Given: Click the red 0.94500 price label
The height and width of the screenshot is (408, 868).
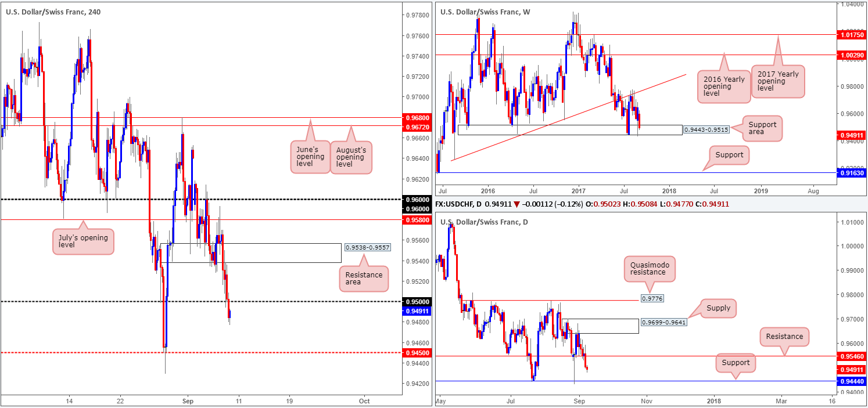Looking at the screenshot, I should pyautogui.click(x=415, y=353).
